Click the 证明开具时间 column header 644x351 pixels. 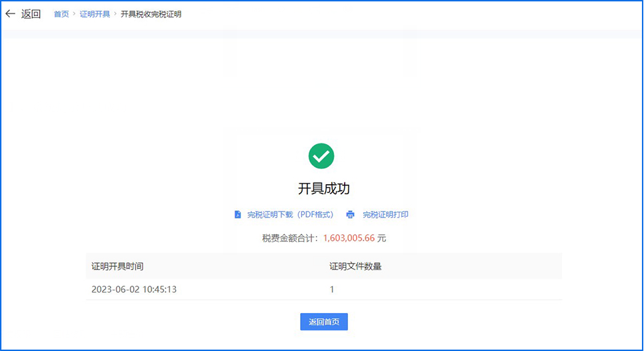coord(117,266)
